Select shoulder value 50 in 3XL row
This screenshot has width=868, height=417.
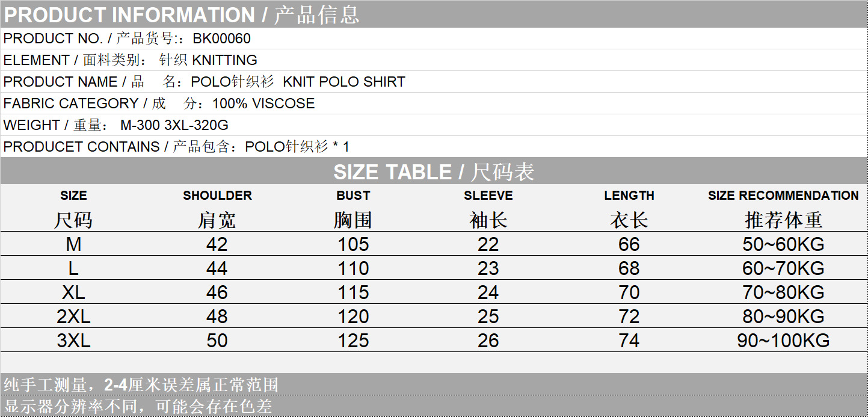[x=217, y=341]
